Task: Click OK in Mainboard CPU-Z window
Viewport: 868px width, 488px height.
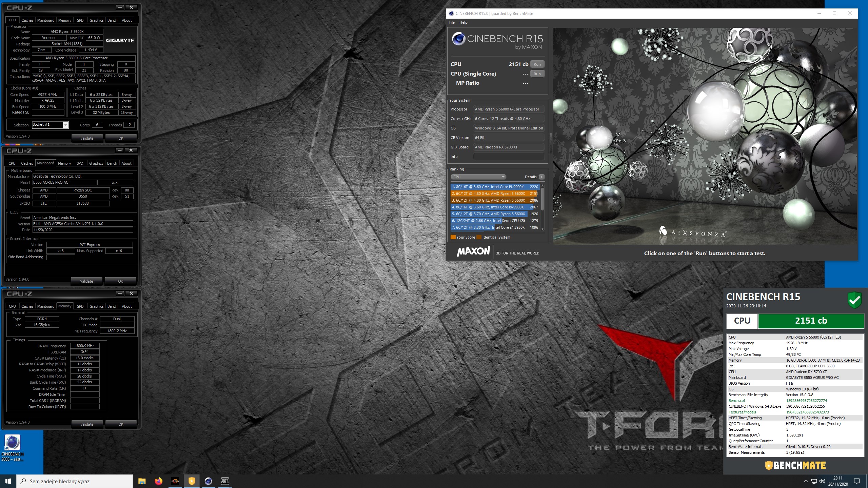Action: [120, 281]
